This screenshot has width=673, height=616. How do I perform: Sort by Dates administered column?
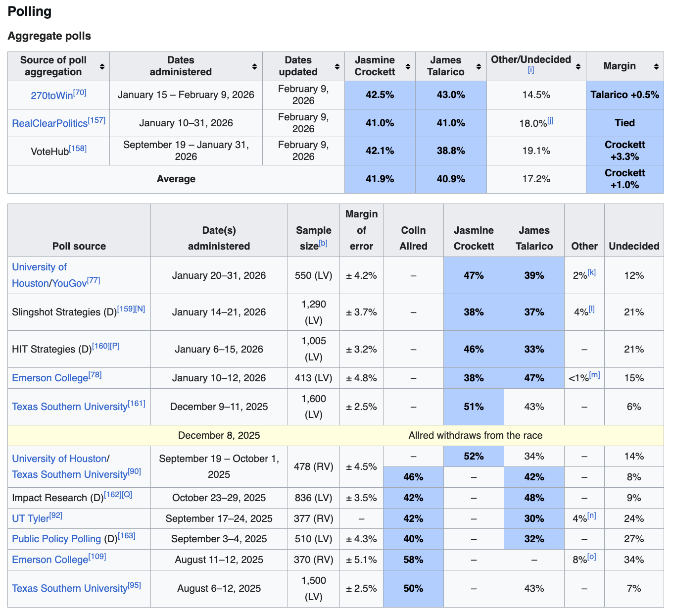coord(254,66)
